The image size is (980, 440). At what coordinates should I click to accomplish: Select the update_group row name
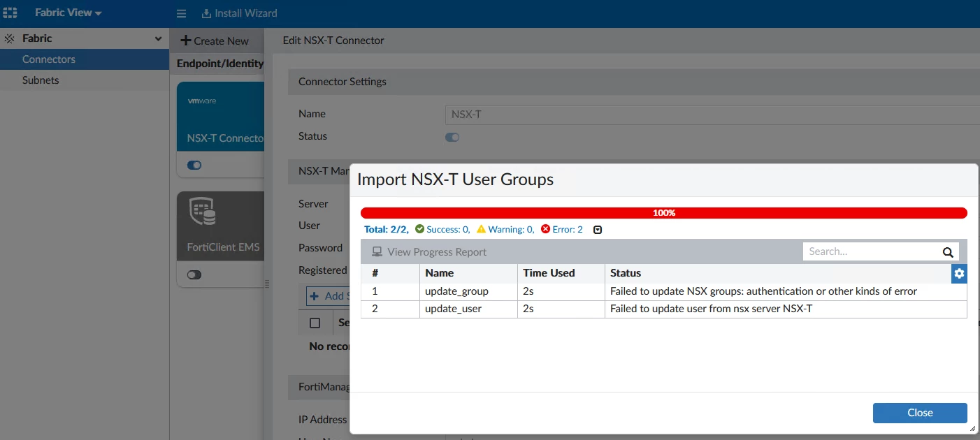pyautogui.click(x=456, y=291)
